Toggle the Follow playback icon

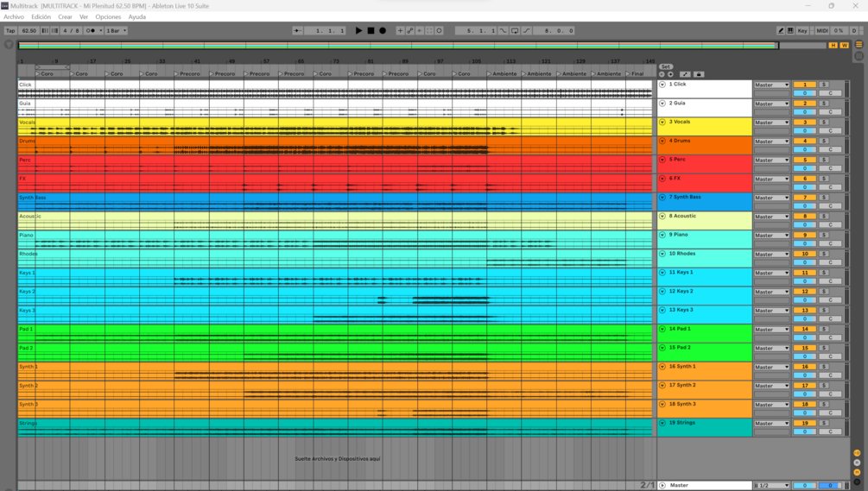tap(295, 31)
